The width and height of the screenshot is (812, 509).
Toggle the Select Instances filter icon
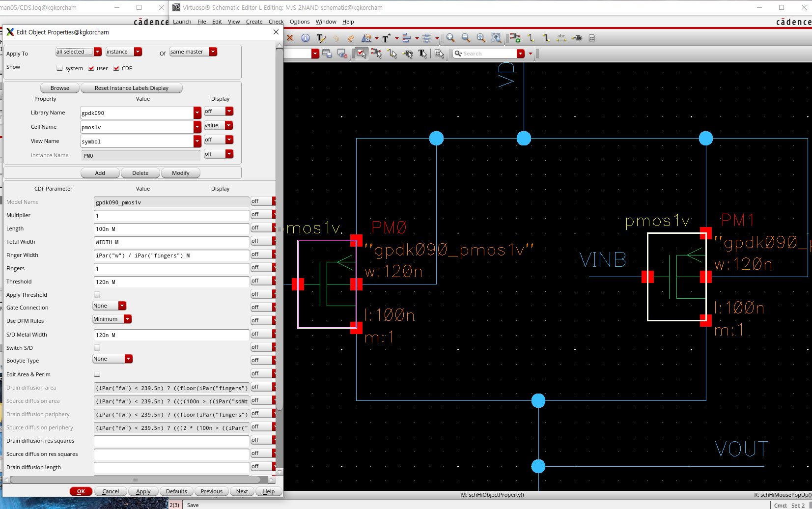coord(377,54)
